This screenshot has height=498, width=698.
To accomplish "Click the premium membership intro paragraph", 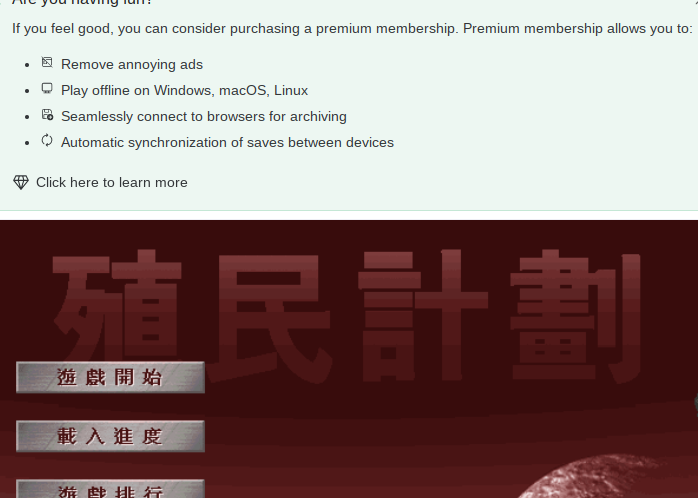I will 352,28.
